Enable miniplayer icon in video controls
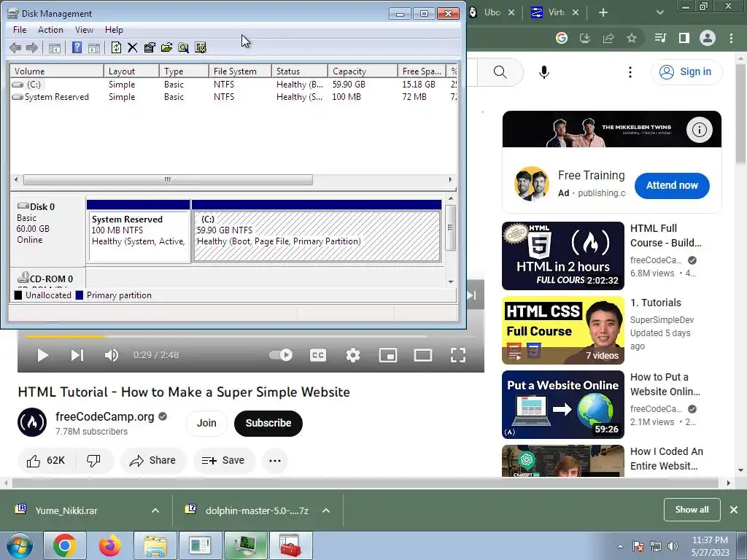This screenshot has height=560, width=747. coord(388,355)
